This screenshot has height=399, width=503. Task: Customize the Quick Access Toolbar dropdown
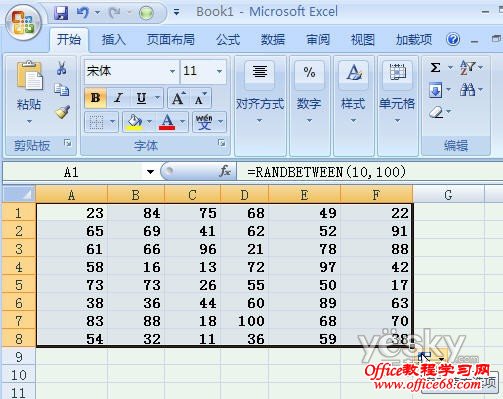pyautogui.click(x=176, y=13)
